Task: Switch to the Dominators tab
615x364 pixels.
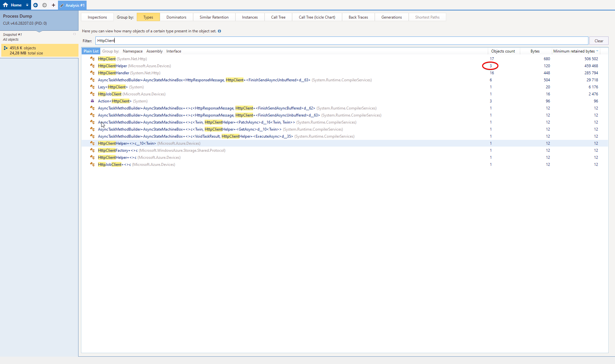Action: point(176,17)
